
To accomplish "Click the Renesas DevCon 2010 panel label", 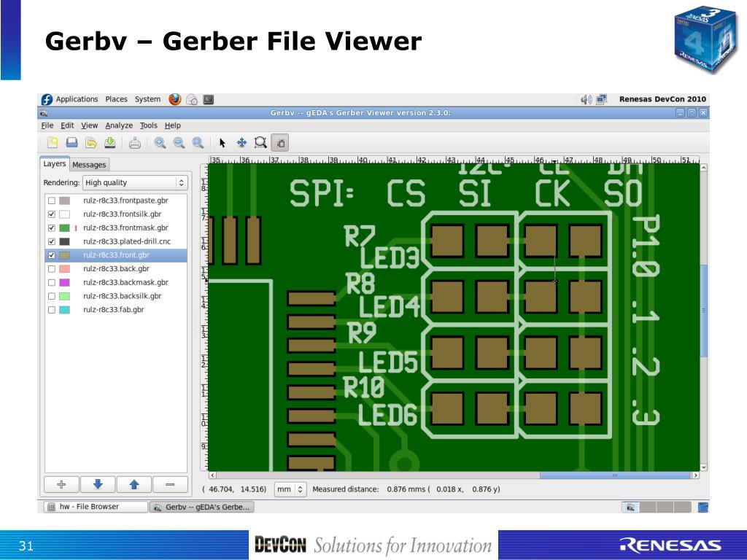I will (x=662, y=99).
